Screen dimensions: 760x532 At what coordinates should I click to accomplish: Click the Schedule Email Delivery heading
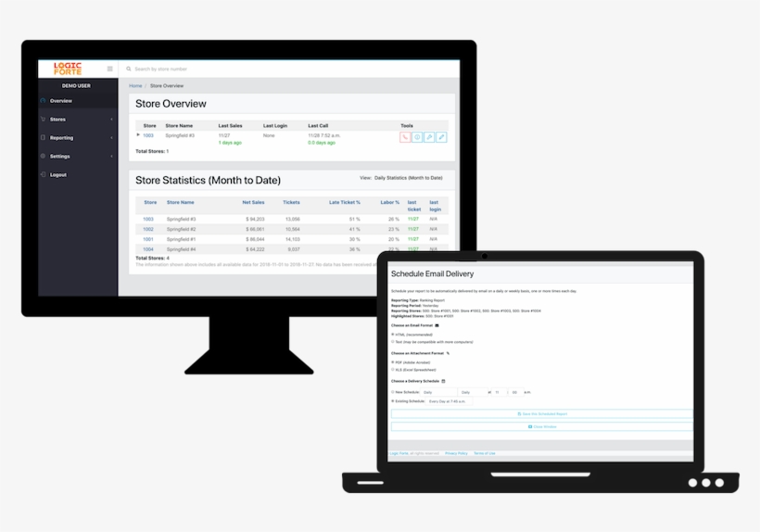point(432,273)
